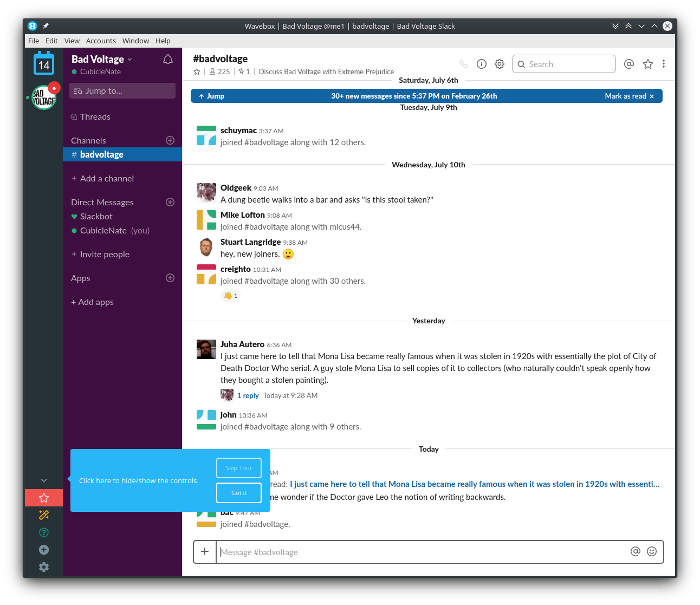Open the Wavebox app menu icon in title bar

33,26
